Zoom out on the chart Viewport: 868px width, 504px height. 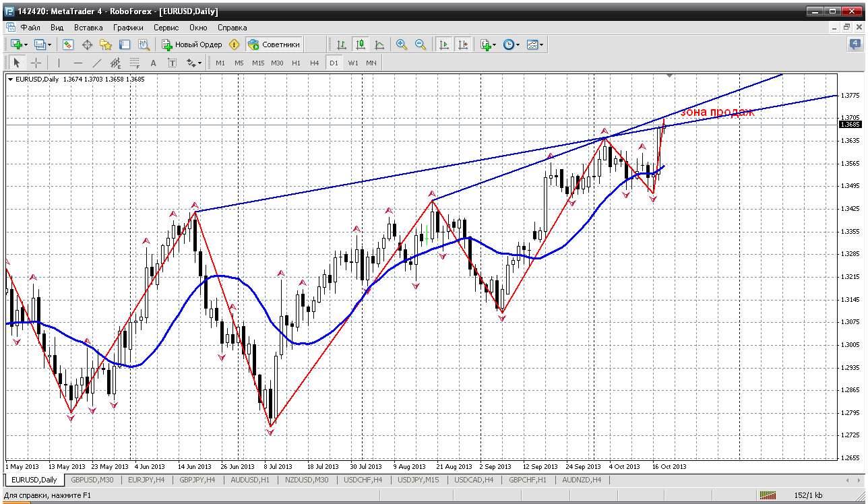pos(421,44)
